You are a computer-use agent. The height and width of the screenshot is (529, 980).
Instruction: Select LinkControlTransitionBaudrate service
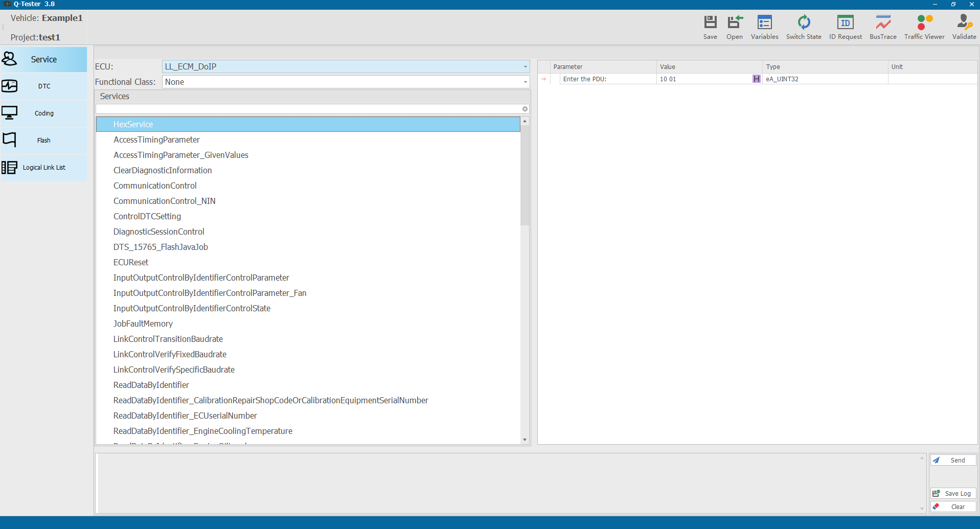[308, 339]
